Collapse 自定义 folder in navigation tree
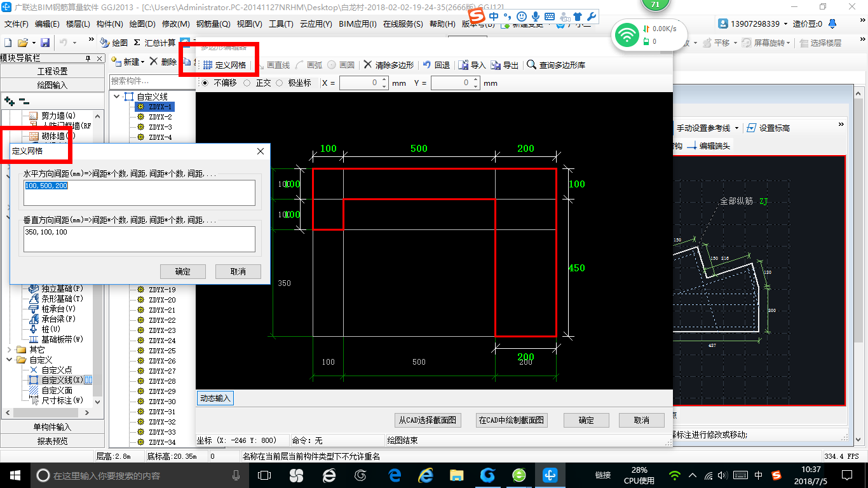Screen dimensions: 868x488 pos(9,360)
